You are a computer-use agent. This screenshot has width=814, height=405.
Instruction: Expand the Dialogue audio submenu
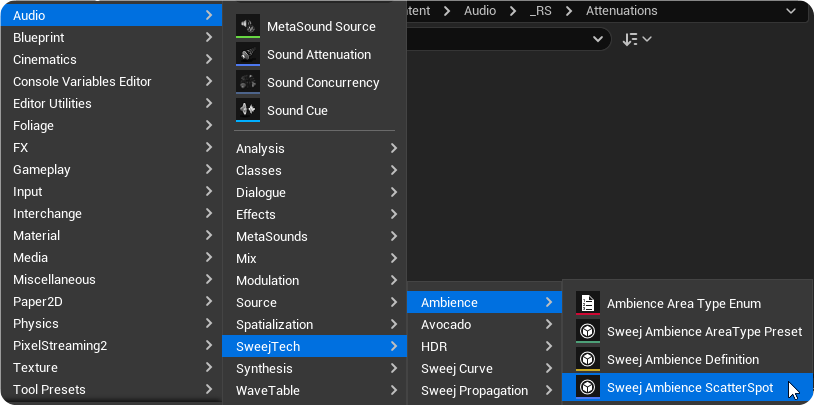pos(315,192)
